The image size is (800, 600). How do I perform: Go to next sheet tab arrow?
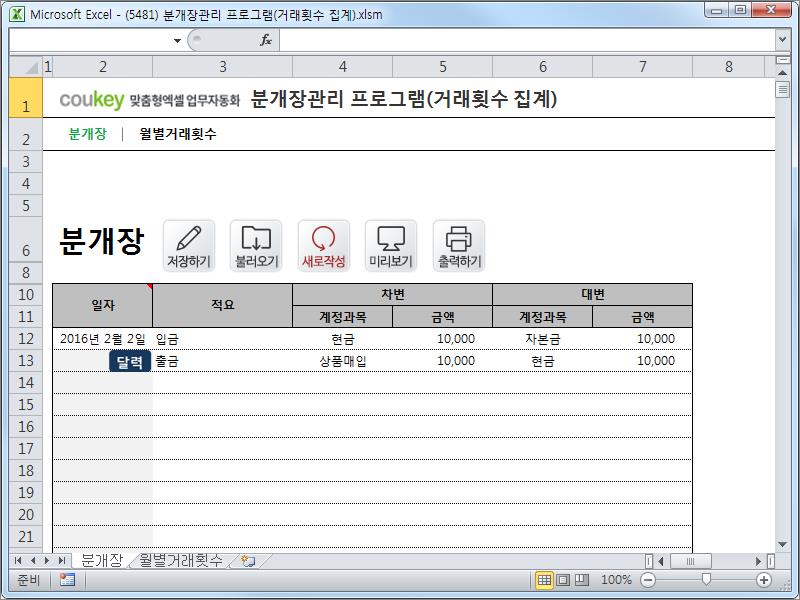click(47, 561)
